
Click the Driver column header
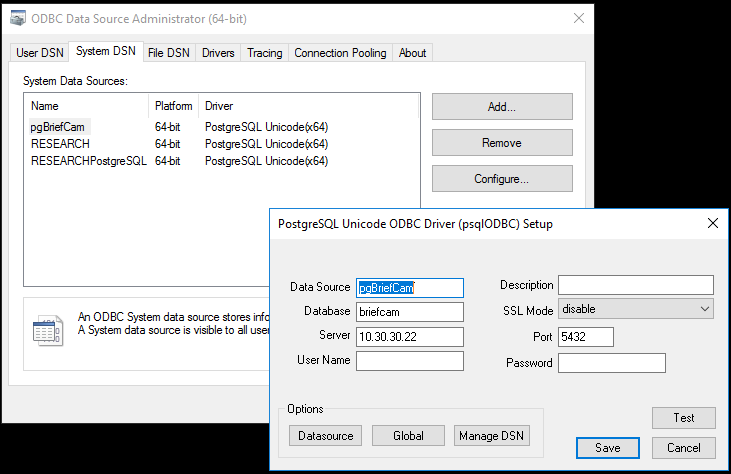click(309, 106)
